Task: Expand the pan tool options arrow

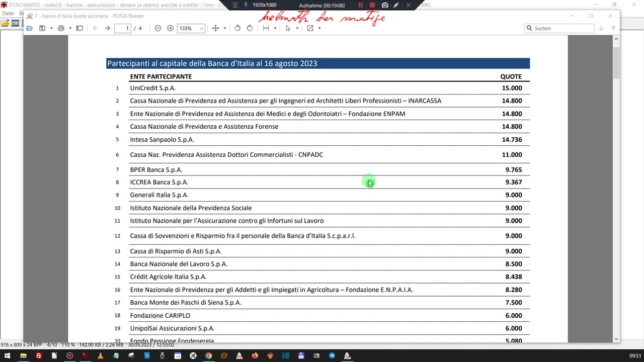Action: tap(224, 28)
